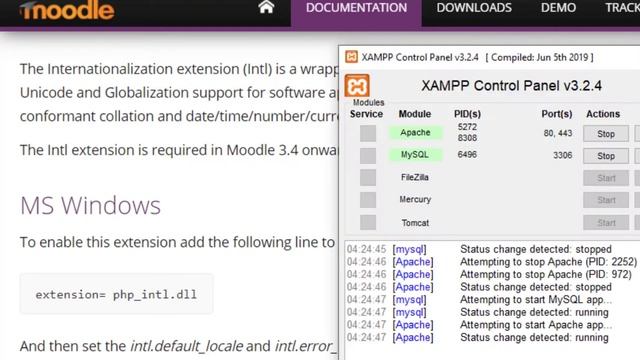Select the Tomcat module label
The width and height of the screenshot is (640, 360).
click(415, 223)
